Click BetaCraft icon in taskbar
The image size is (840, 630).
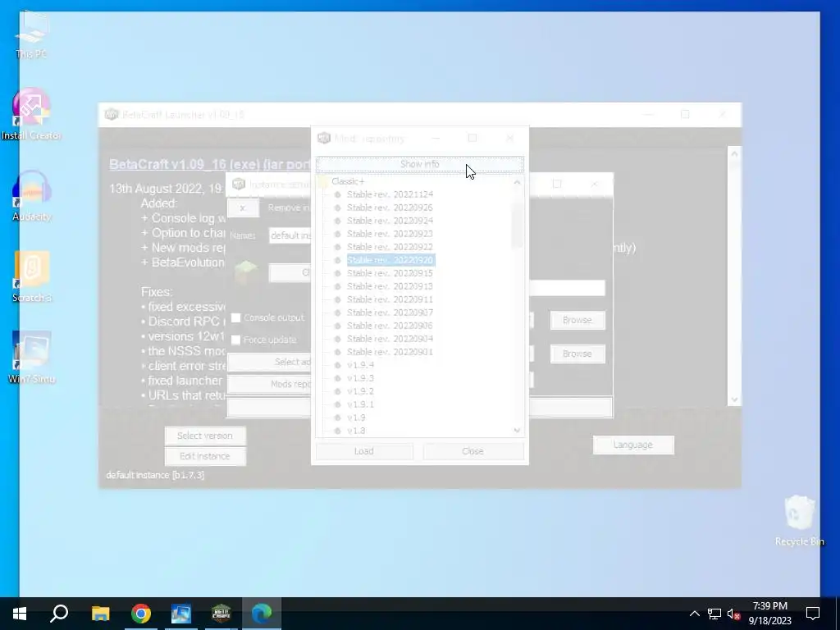click(221, 614)
